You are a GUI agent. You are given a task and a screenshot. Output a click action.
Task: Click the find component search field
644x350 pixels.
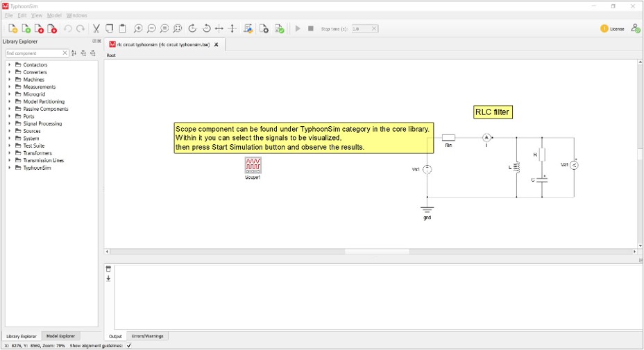pyautogui.click(x=33, y=53)
